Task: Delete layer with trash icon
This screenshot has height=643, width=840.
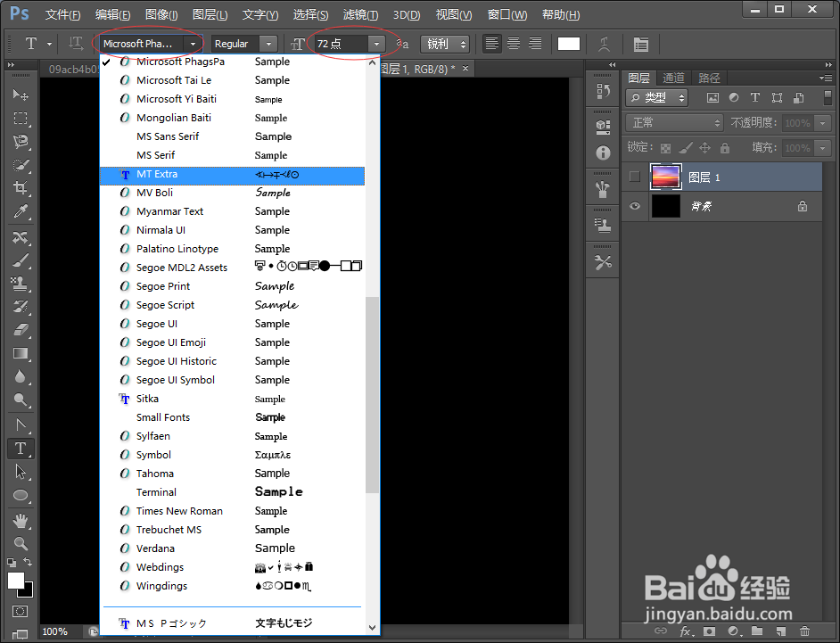Action: pyautogui.click(x=804, y=631)
